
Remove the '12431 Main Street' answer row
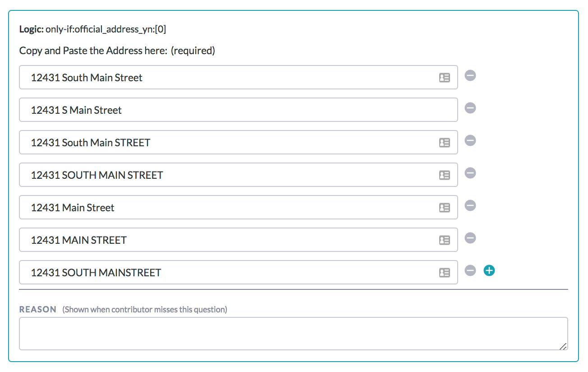pyautogui.click(x=470, y=206)
